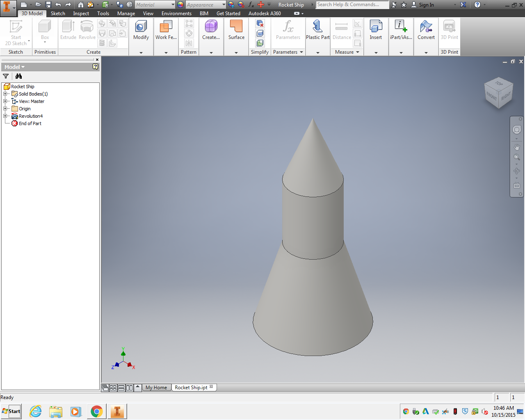525x420 pixels.
Task: Open the Measure panel dropdown arrow
Action: click(x=357, y=52)
